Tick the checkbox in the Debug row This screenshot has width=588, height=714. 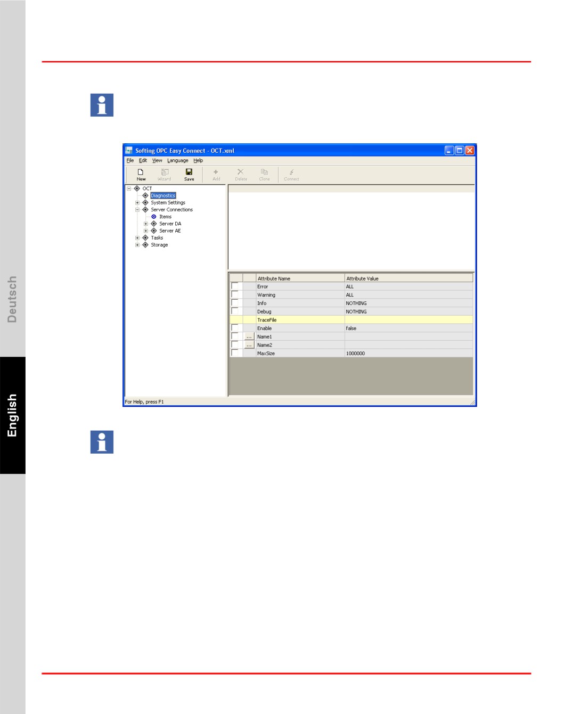pyautogui.click(x=234, y=311)
